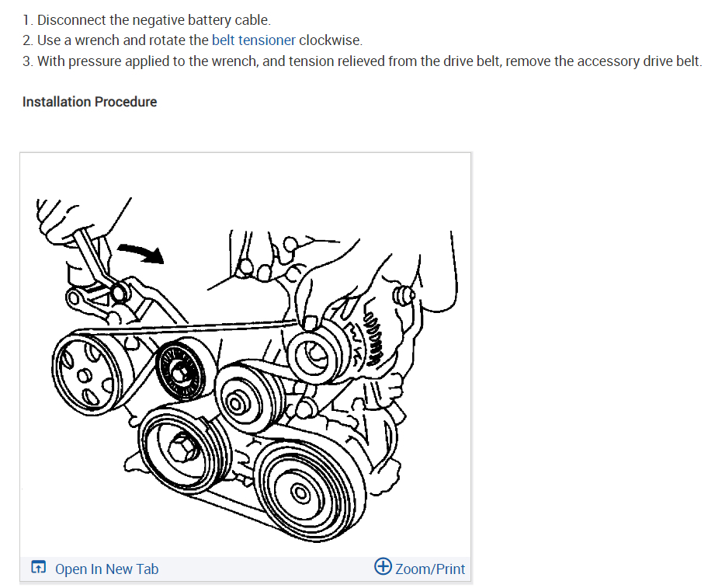Click the Zoom/Print magnifier plus icon
708x588 pixels.
383,566
